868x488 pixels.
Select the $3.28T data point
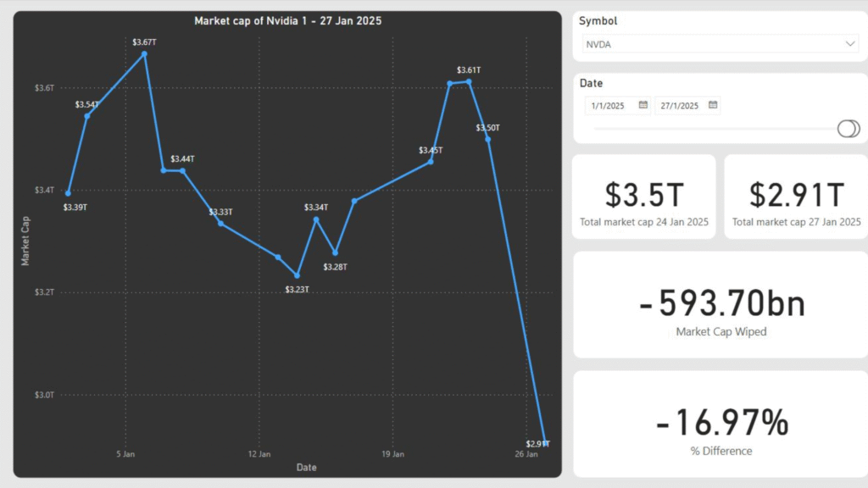[336, 252]
